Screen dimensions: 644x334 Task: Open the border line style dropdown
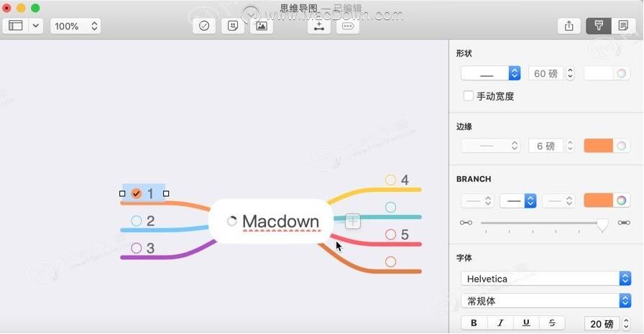tap(491, 146)
